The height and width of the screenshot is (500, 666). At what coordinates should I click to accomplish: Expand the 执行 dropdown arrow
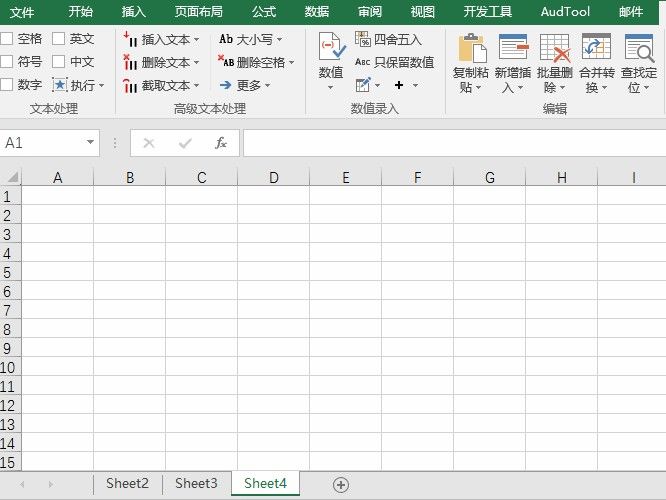[x=102, y=86]
